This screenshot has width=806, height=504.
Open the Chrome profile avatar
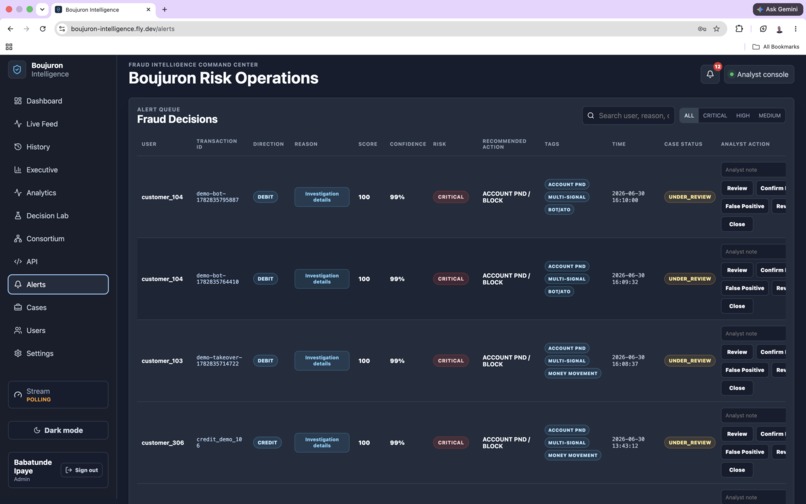(779, 29)
